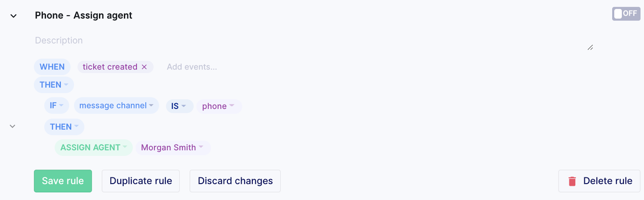Click the WHEN label pill

(x=52, y=67)
